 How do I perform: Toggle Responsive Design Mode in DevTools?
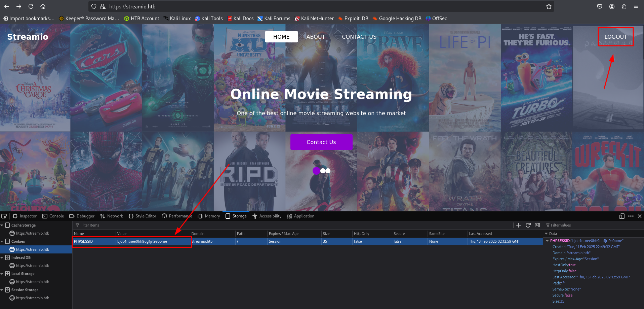(622, 216)
